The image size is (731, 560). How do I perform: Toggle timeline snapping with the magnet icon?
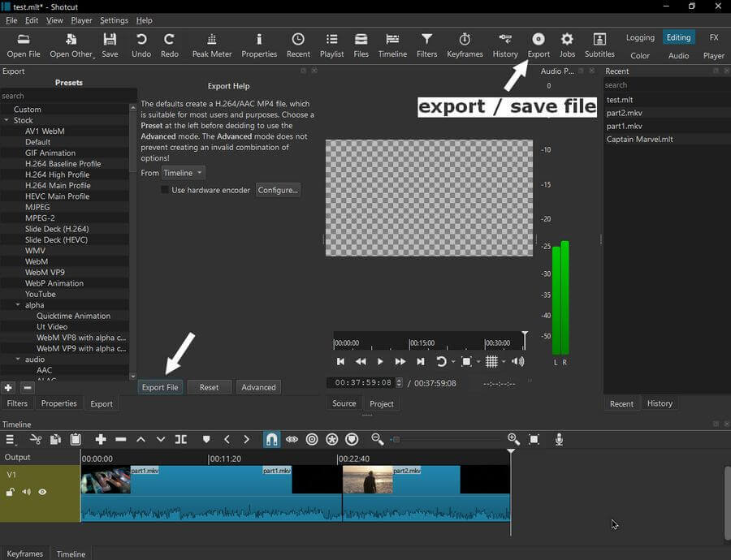click(271, 439)
